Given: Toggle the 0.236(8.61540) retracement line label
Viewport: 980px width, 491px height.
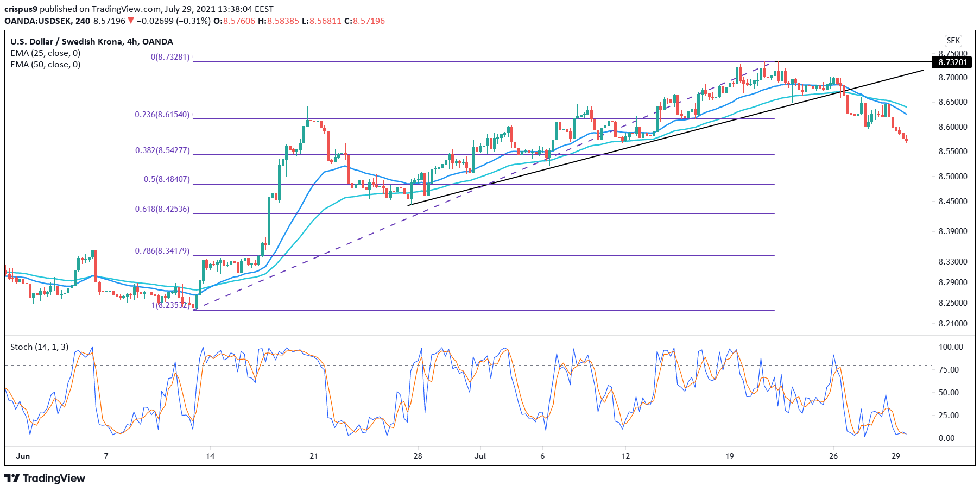Looking at the screenshot, I should coord(162,115).
